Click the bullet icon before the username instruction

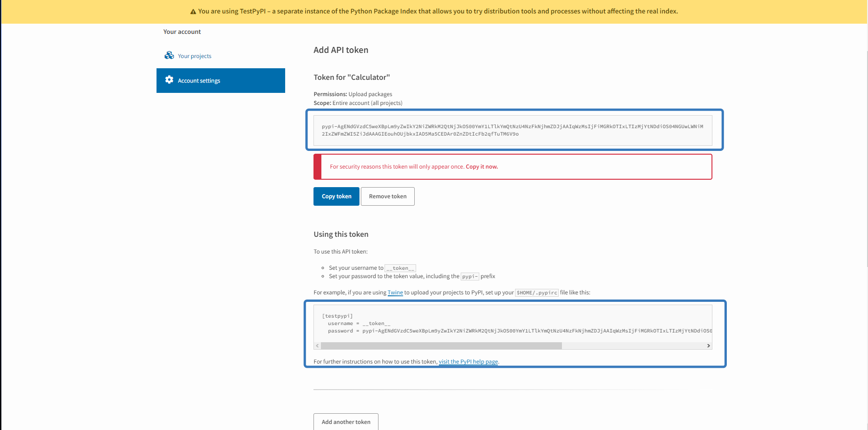(323, 268)
